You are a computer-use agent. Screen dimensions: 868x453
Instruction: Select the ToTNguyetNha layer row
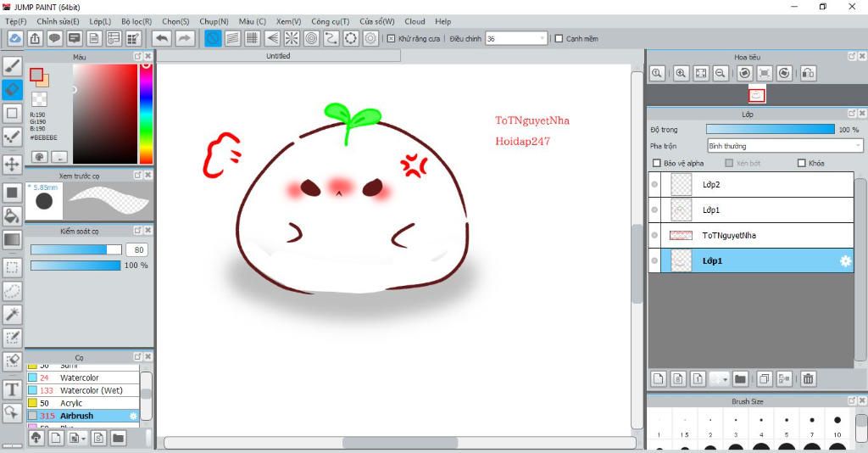[x=751, y=235]
